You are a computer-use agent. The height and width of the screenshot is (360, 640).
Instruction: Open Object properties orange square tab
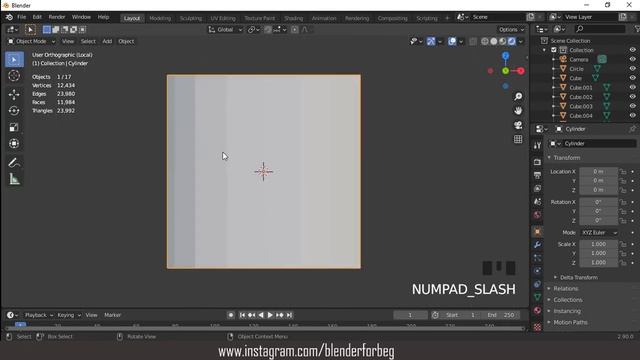(537, 231)
